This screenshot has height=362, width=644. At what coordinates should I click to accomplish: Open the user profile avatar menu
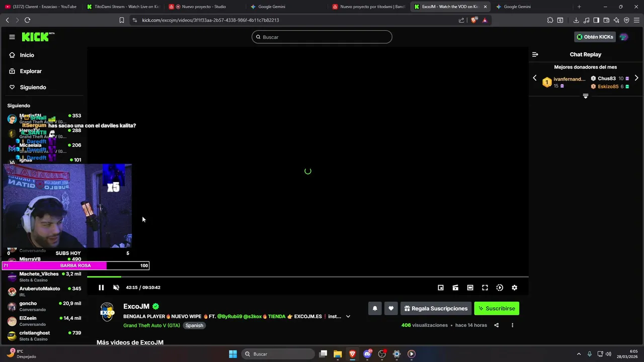pyautogui.click(x=624, y=37)
